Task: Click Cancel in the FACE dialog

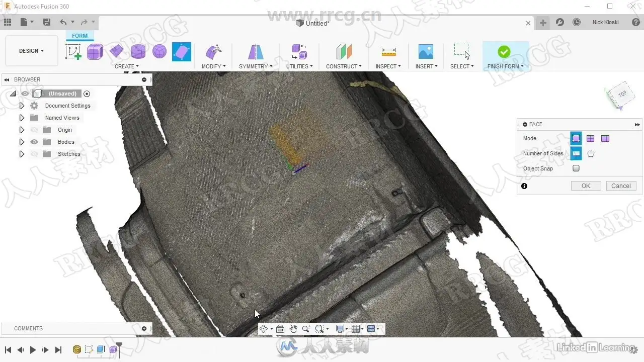Action: tap(621, 186)
